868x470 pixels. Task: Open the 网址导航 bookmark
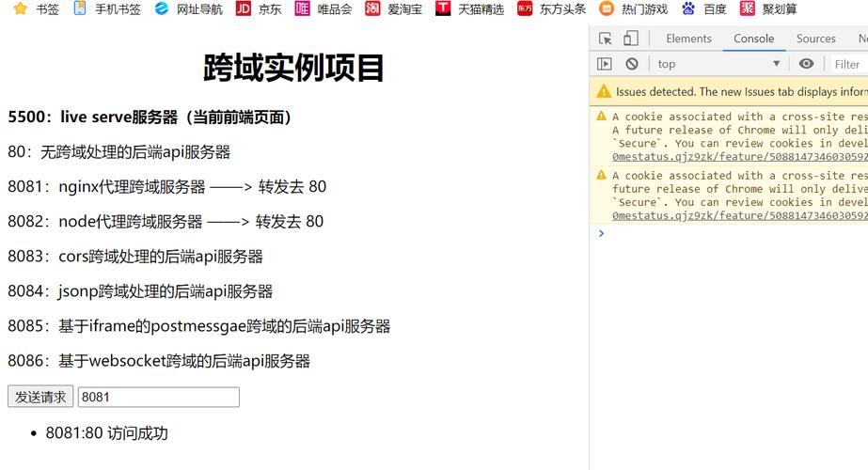point(189,8)
